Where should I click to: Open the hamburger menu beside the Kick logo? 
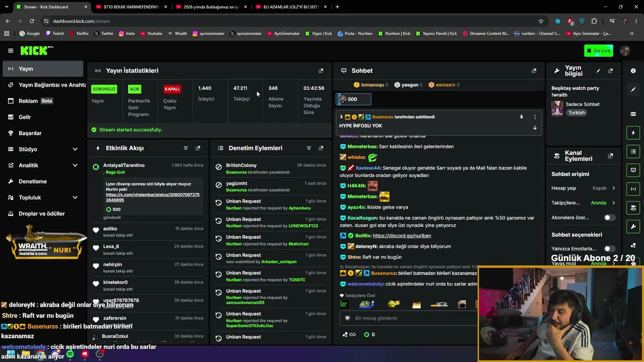tap(11, 50)
